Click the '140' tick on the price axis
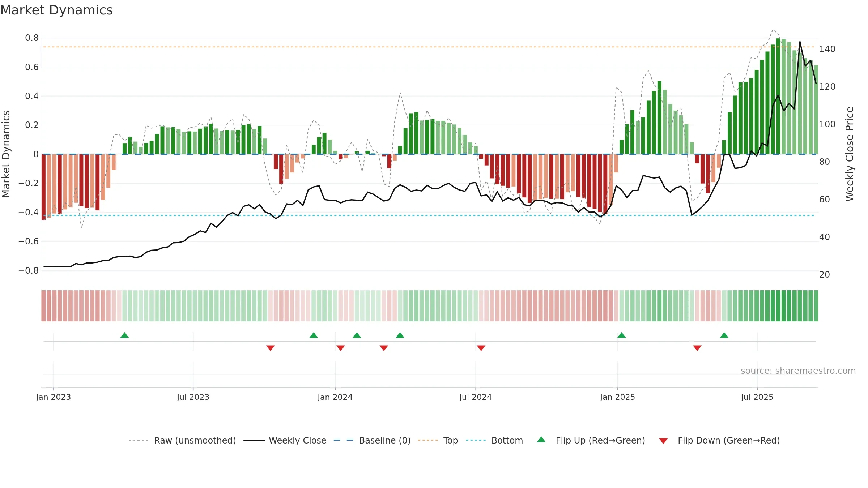Screen dimensions: 868x488 click(827, 49)
